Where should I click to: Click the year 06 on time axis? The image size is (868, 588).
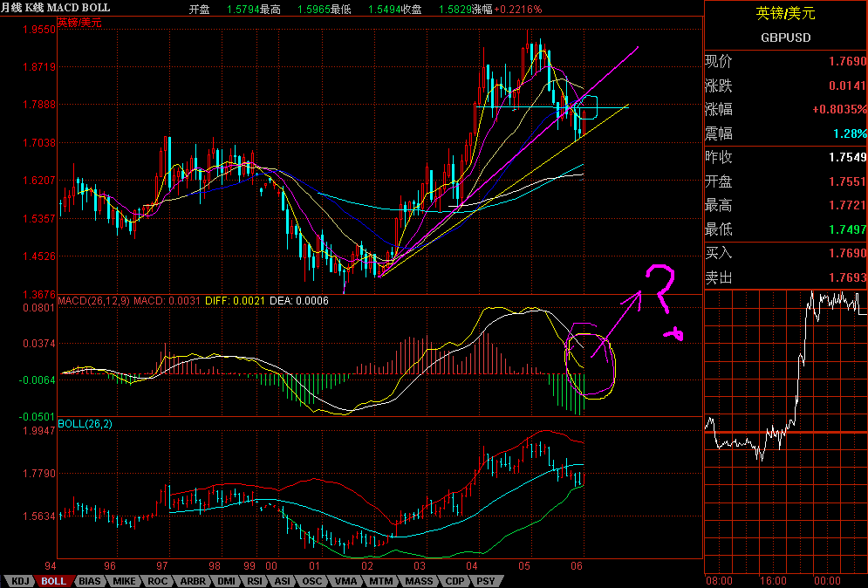[577, 566]
